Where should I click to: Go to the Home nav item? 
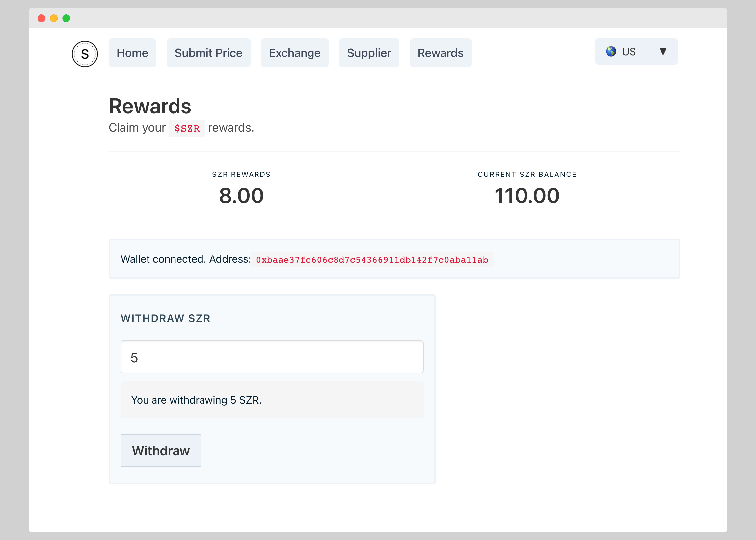[132, 53]
